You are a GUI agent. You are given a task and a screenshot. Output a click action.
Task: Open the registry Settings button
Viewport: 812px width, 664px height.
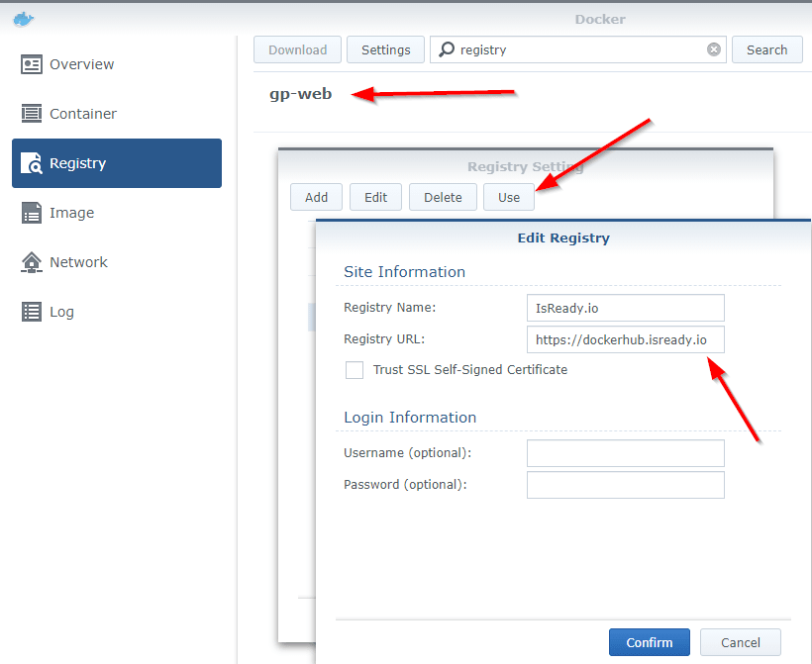point(385,49)
